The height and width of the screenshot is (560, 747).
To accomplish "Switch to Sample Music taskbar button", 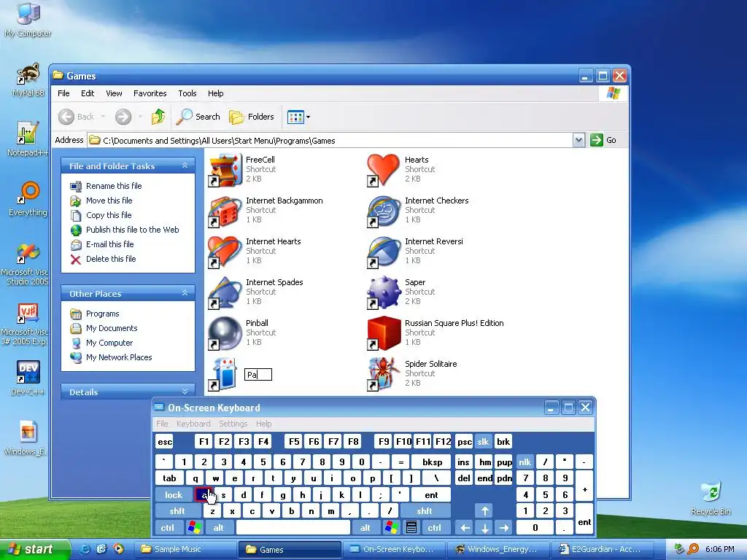I will [185, 550].
